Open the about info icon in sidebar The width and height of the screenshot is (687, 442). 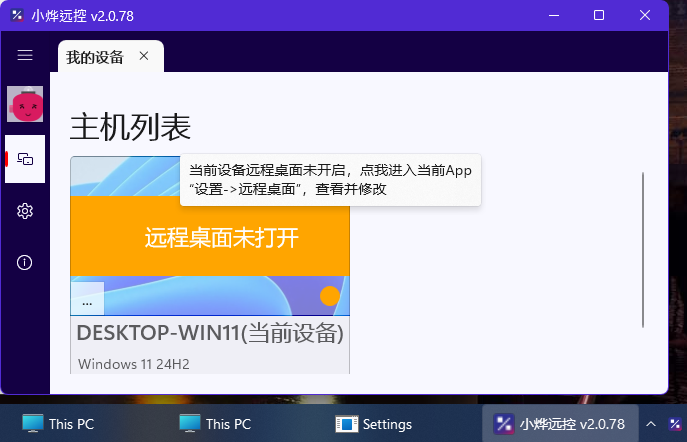pyautogui.click(x=25, y=263)
